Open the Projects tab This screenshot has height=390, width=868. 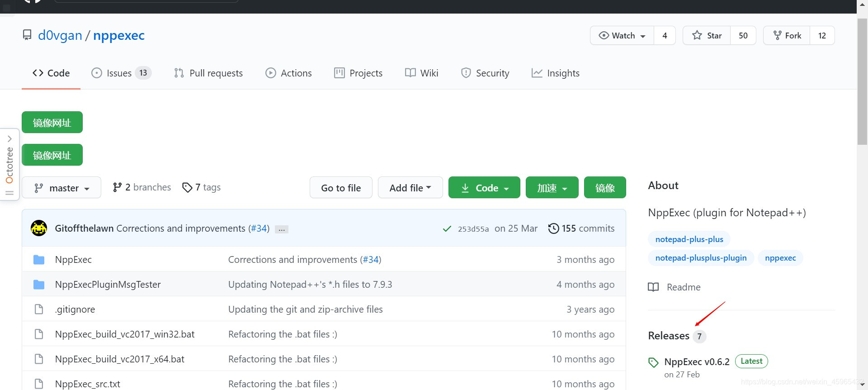[358, 73]
